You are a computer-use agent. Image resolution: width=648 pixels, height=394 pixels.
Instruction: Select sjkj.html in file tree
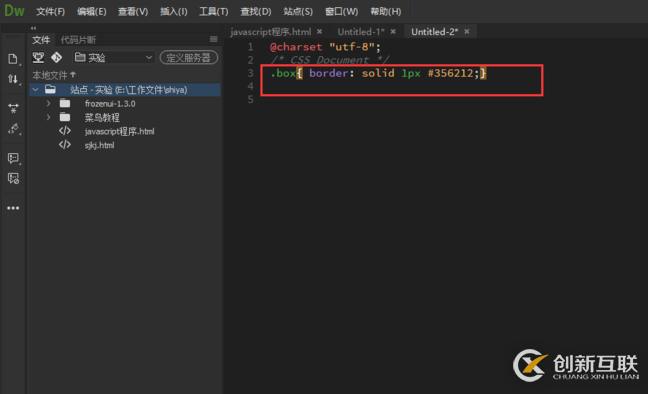point(100,145)
